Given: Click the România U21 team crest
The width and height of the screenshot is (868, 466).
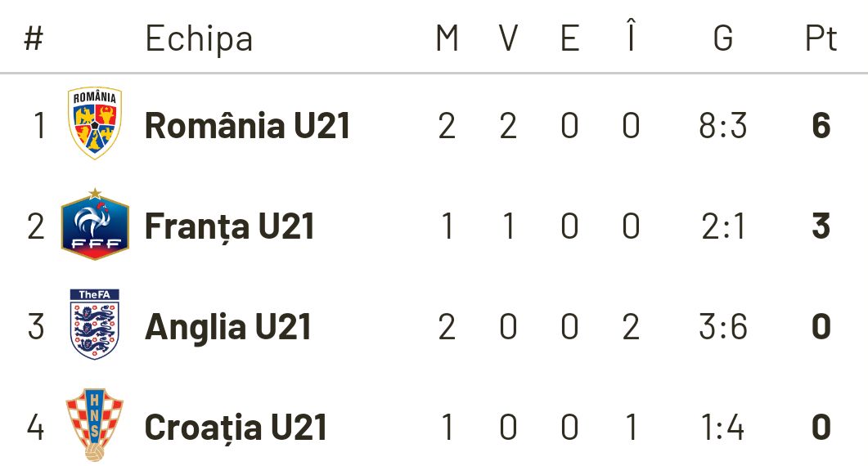Looking at the screenshot, I should pyautogui.click(x=95, y=124).
